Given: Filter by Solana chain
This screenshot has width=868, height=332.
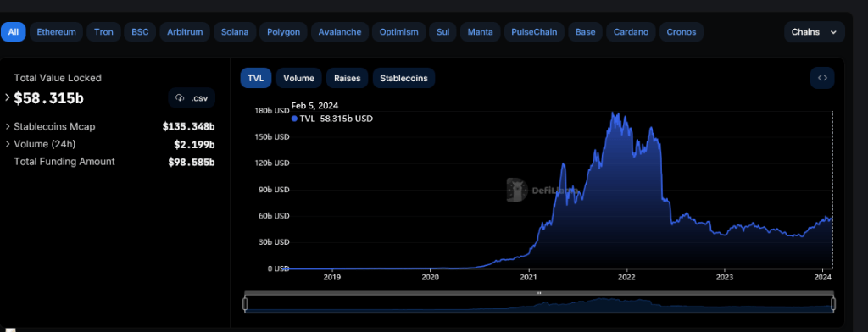Looking at the screenshot, I should click(x=235, y=32).
